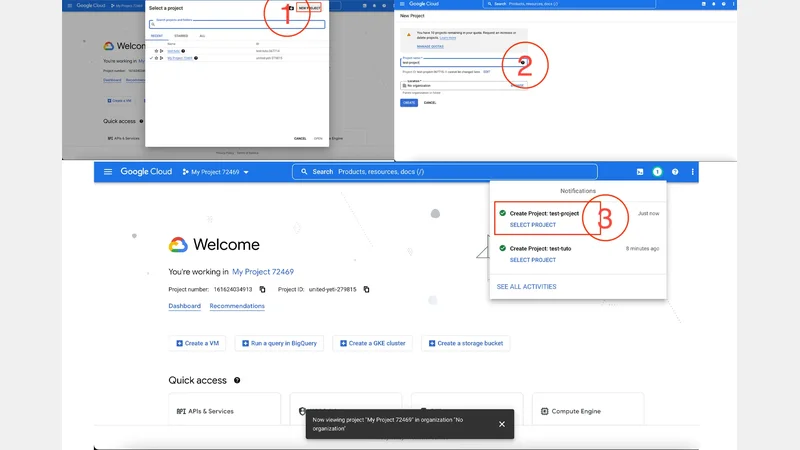This screenshot has width=800, height=450.
Task: Click BROWSE in the Location field
Action: pos(517,85)
